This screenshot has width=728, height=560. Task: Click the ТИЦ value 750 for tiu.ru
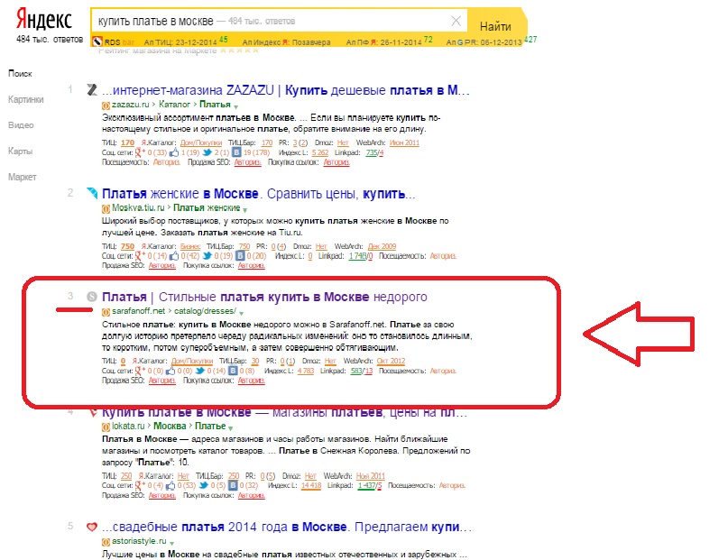[x=128, y=246]
